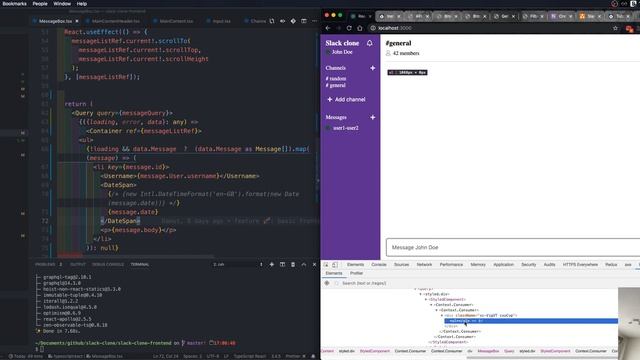Viewport: 640px width, 360px height.
Task: Collapse the styled.div node in component tree
Action: (421, 294)
